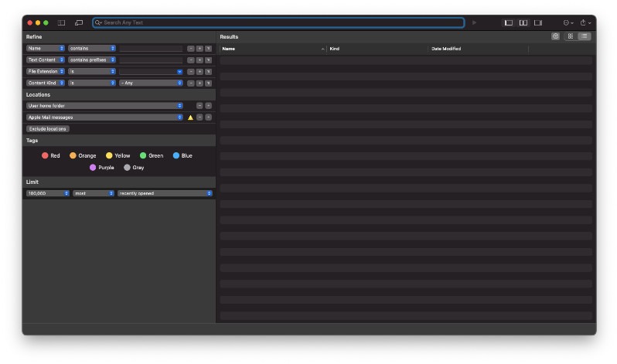Select the left-pane layout icon

[x=509, y=23]
